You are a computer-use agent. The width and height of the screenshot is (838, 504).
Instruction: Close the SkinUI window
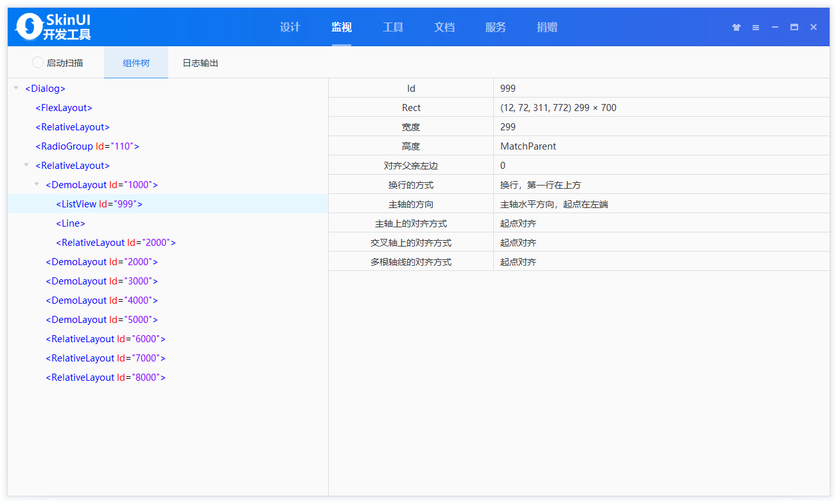click(x=814, y=27)
